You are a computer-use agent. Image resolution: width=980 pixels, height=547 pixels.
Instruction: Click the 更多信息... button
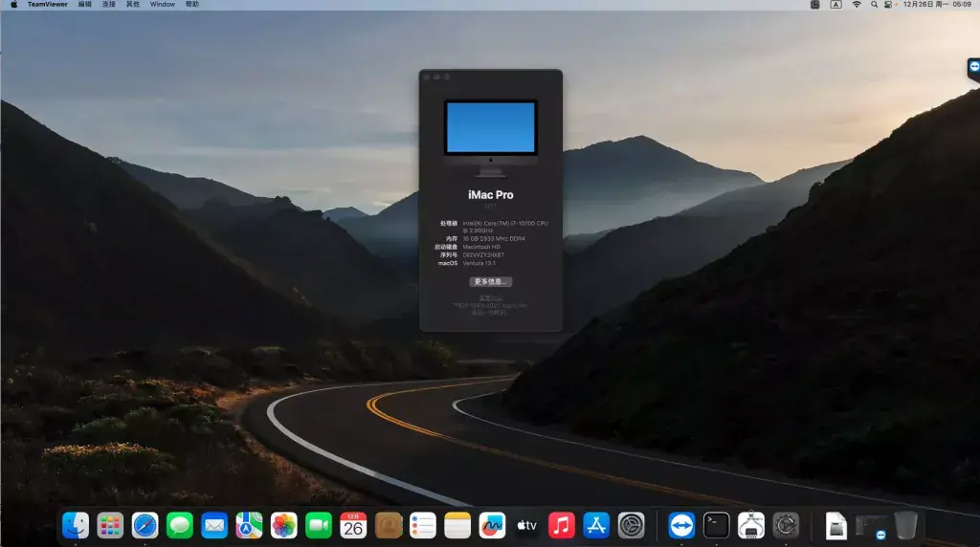click(491, 281)
